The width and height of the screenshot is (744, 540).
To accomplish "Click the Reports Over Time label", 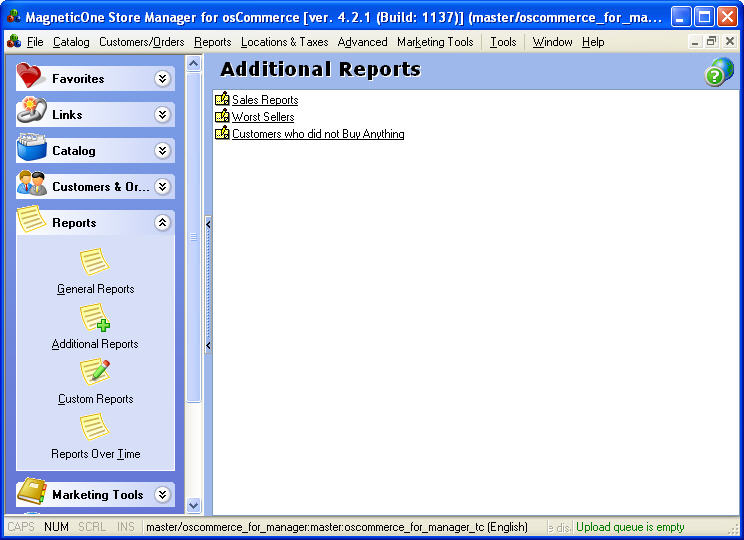I will point(95,454).
